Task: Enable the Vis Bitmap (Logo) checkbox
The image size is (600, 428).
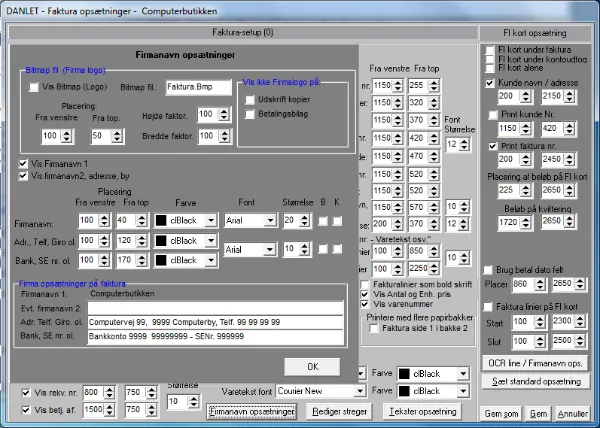Action: (x=34, y=87)
